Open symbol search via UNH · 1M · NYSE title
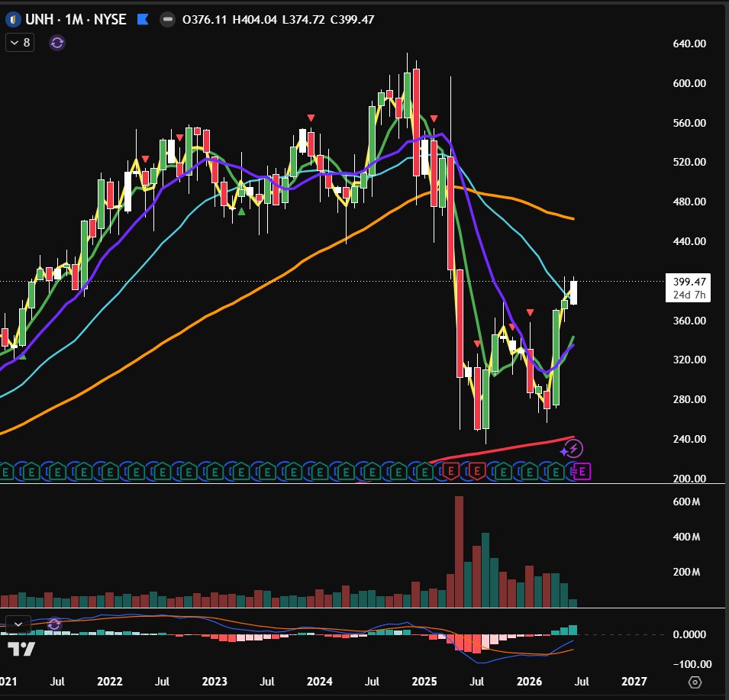 76,20
